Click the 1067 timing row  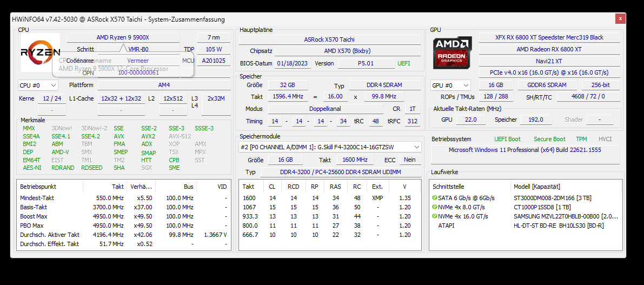click(330, 207)
